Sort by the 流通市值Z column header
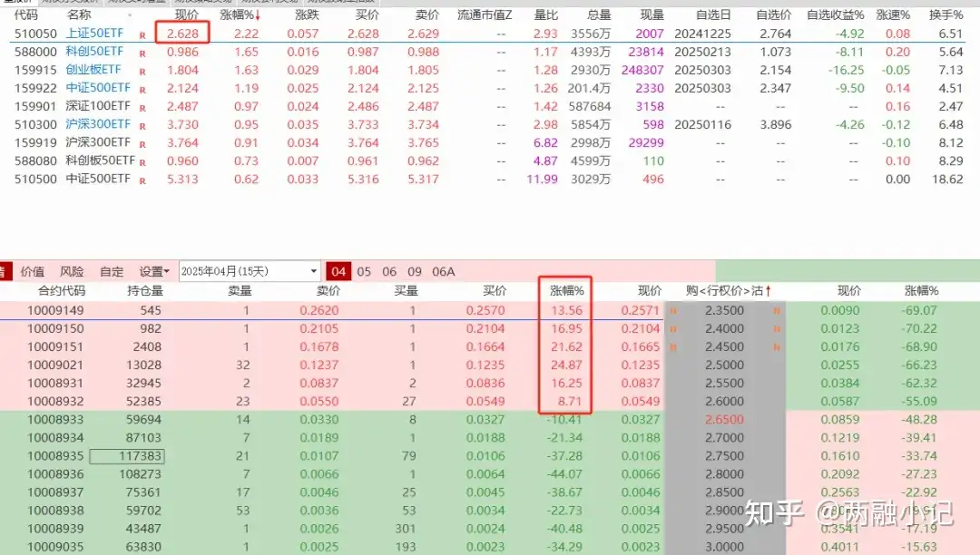Screen dimensions: 980x555 [x=485, y=15]
